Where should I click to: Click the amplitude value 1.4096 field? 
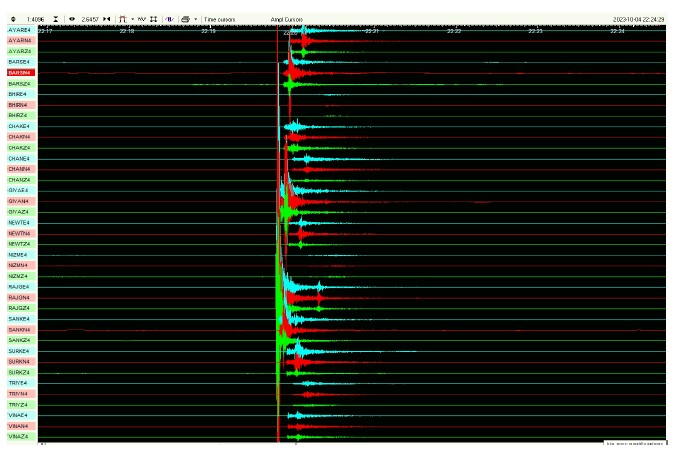pos(35,19)
